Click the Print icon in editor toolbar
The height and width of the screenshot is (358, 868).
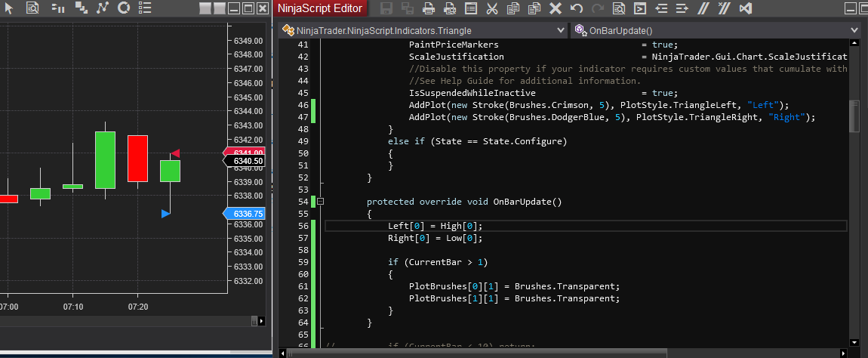pos(429,9)
